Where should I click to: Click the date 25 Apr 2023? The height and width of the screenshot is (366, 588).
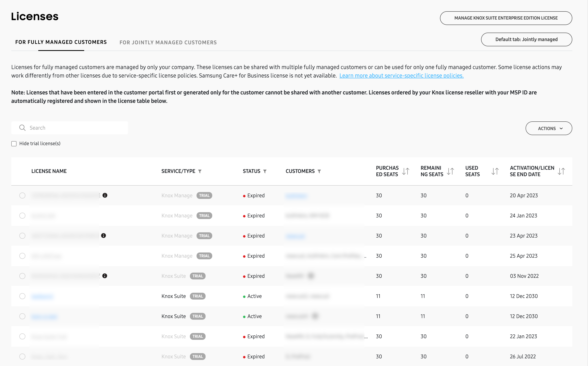tap(524, 256)
